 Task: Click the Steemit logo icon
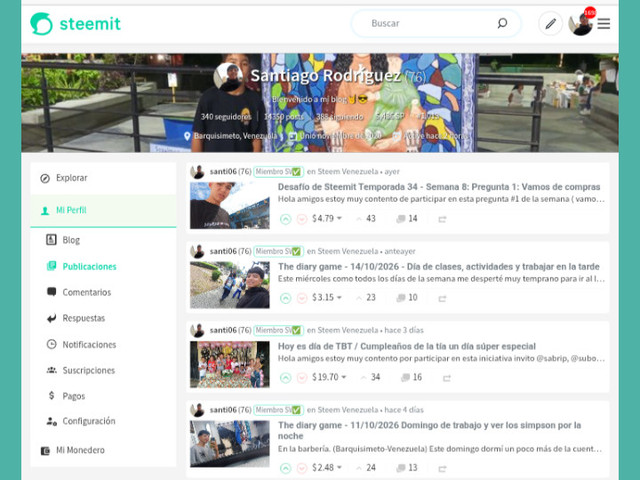pyautogui.click(x=41, y=24)
